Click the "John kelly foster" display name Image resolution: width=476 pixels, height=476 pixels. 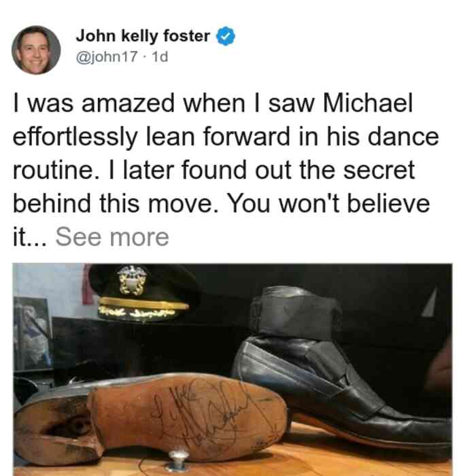pos(143,36)
